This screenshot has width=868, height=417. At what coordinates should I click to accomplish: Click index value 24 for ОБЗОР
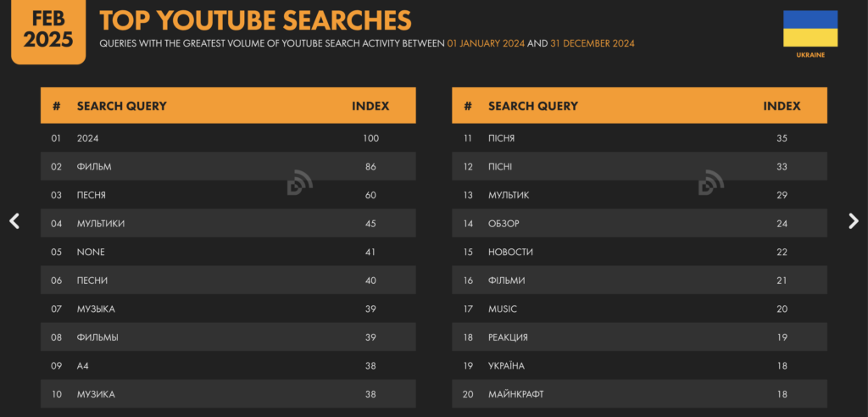click(x=782, y=224)
